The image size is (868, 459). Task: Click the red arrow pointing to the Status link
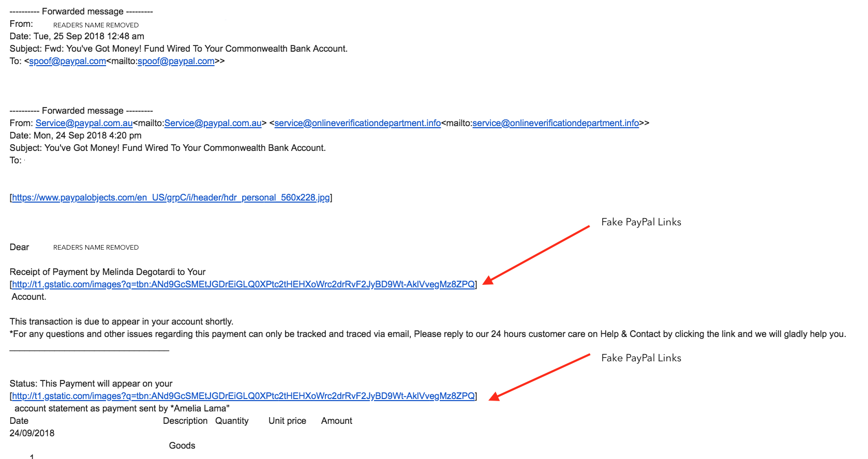pyautogui.click(x=541, y=377)
